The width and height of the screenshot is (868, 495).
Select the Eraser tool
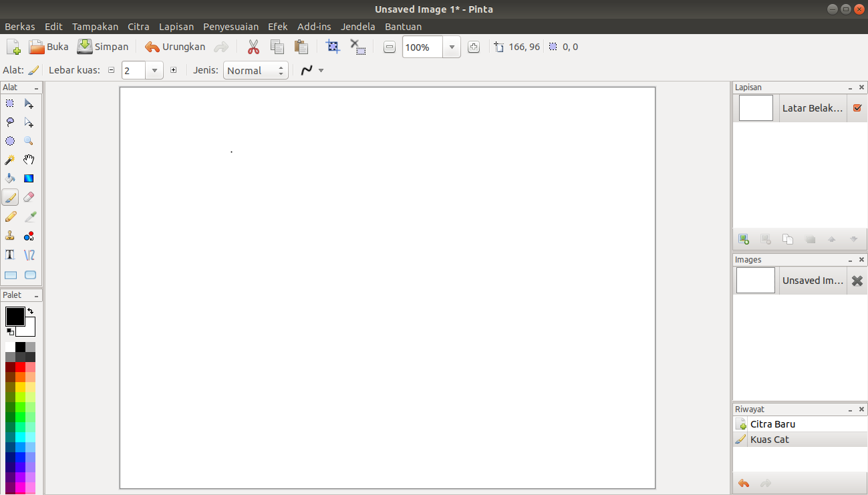pos(29,198)
